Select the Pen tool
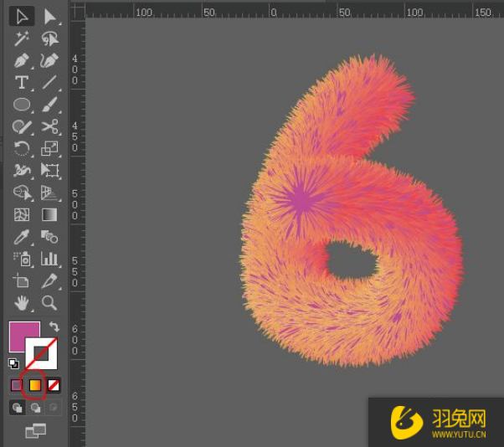504x447 pixels. click(22, 61)
